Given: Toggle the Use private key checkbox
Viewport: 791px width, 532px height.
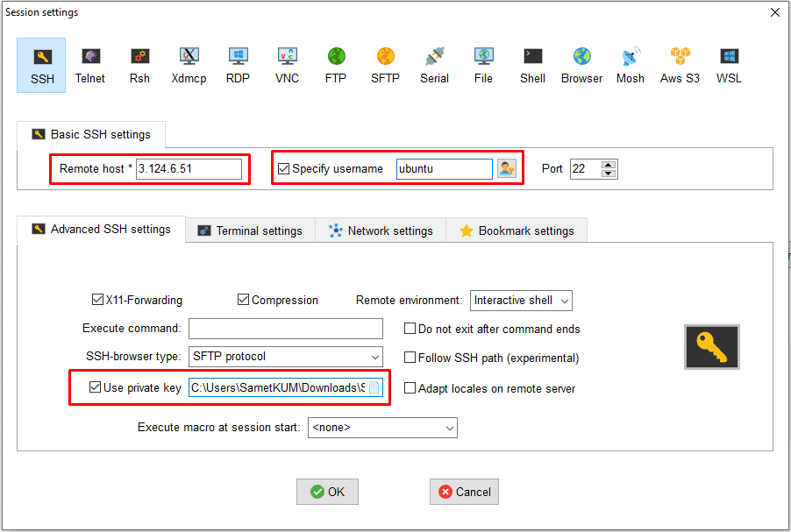Looking at the screenshot, I should (95, 387).
